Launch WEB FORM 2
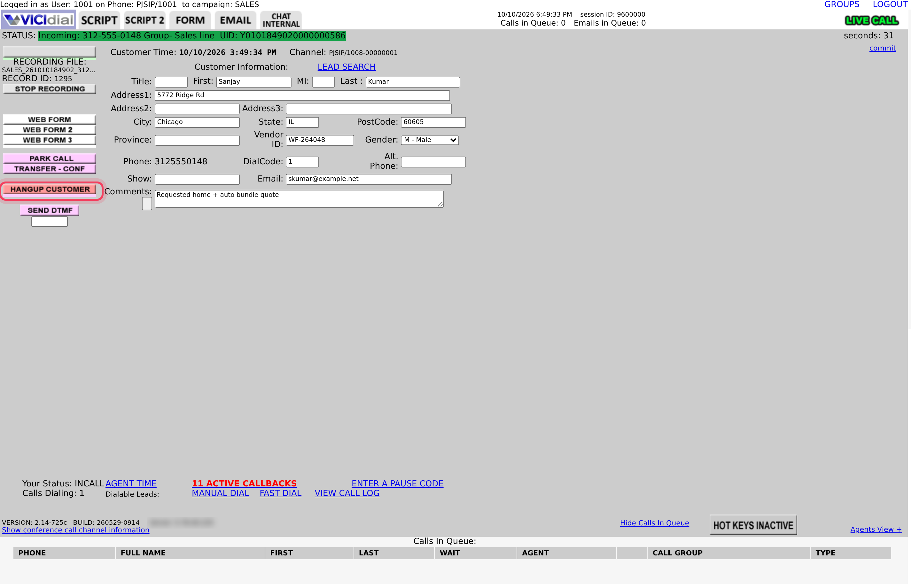Image resolution: width=911 pixels, height=588 pixels. (50, 130)
